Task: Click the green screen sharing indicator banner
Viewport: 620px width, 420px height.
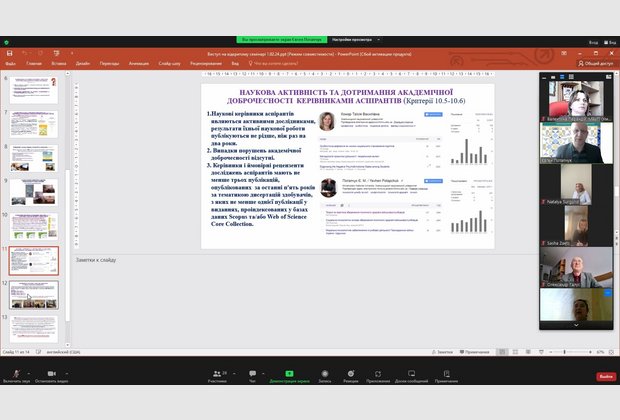Action: click(282, 40)
